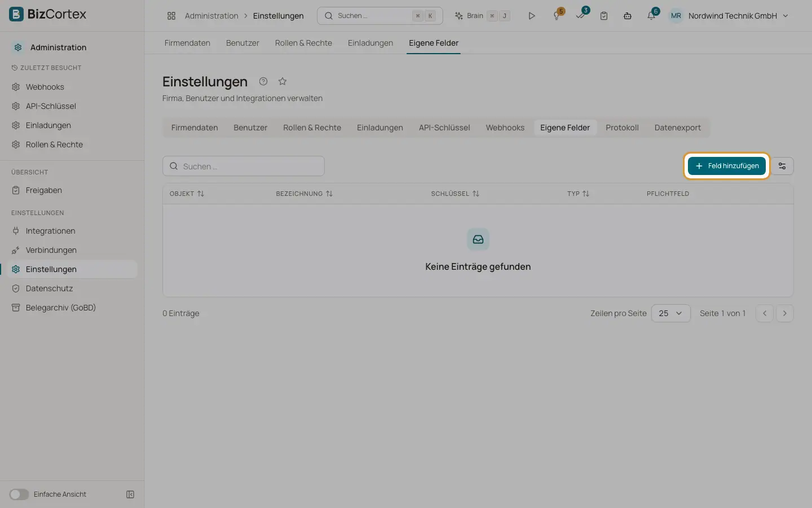Collapse the sidebar with the panel icon
The image size is (812, 508).
pyautogui.click(x=130, y=494)
